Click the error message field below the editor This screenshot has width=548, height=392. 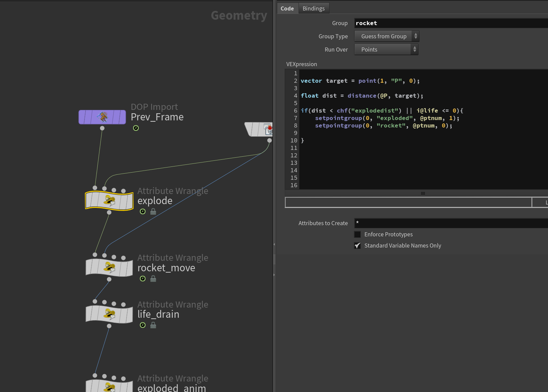click(408, 202)
